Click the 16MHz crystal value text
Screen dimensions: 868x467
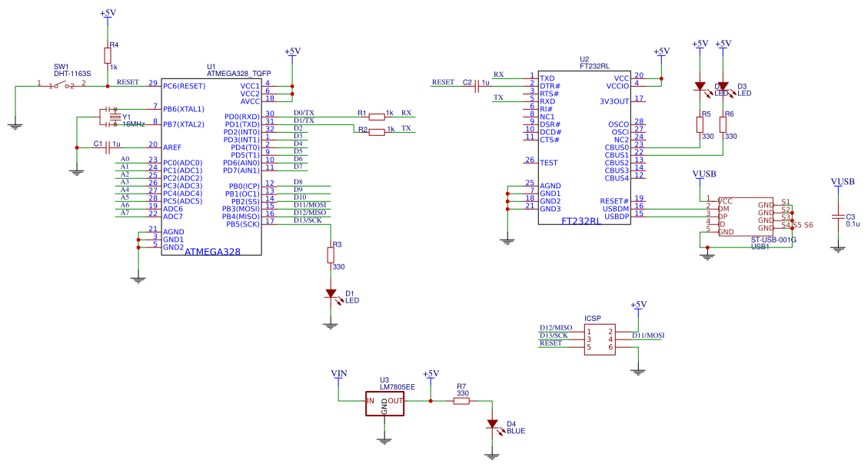134,124
